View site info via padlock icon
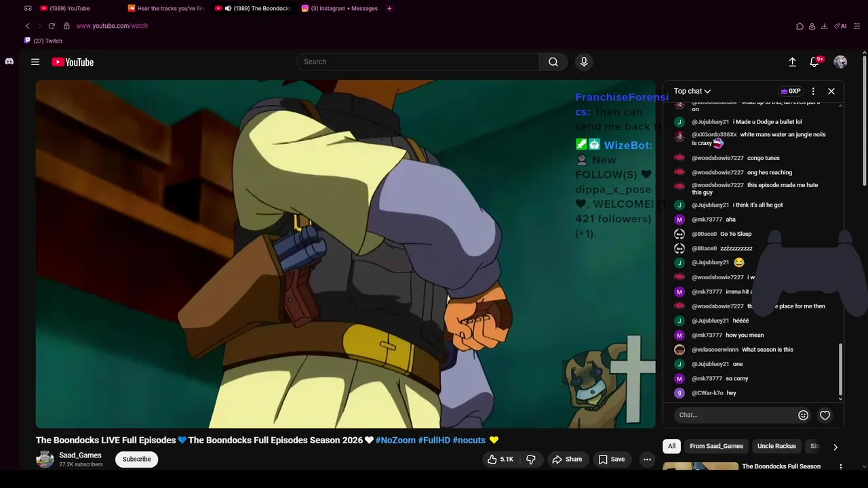868x488 pixels. click(66, 26)
